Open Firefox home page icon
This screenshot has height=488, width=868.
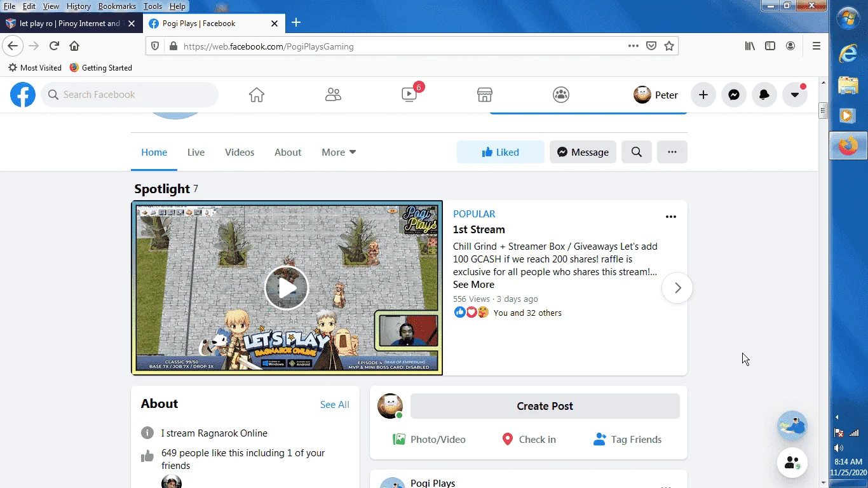tap(74, 46)
